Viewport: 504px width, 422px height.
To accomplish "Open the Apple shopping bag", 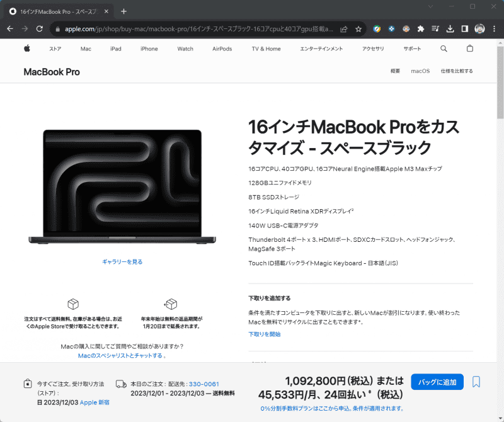I will [470, 48].
